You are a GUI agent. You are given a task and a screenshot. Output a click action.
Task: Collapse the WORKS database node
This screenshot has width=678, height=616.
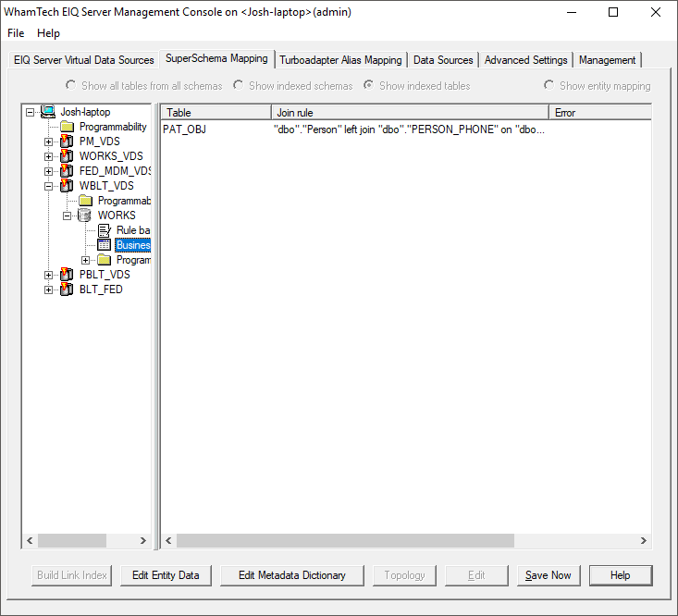click(x=67, y=216)
